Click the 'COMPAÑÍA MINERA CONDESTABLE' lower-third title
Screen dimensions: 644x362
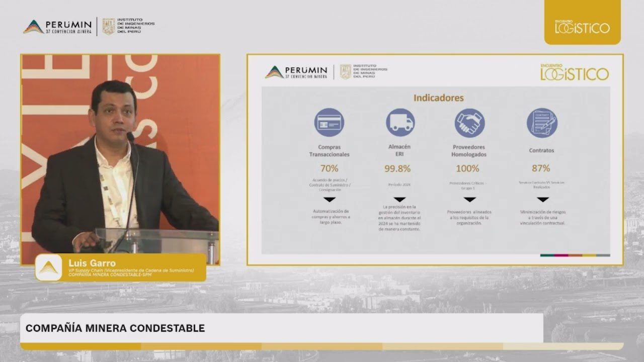[115, 328]
